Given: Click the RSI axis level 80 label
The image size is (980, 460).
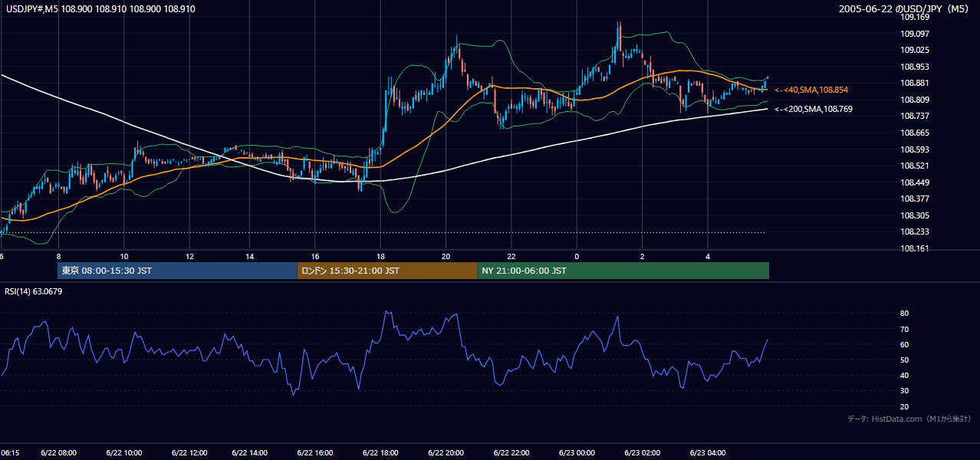Looking at the screenshot, I should click(x=904, y=314).
